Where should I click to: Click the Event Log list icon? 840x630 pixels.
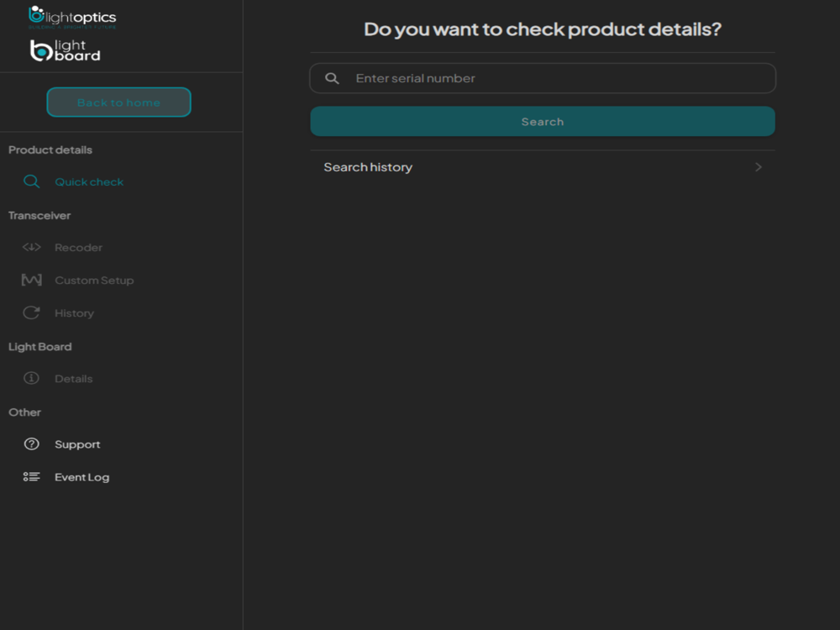coord(31,477)
